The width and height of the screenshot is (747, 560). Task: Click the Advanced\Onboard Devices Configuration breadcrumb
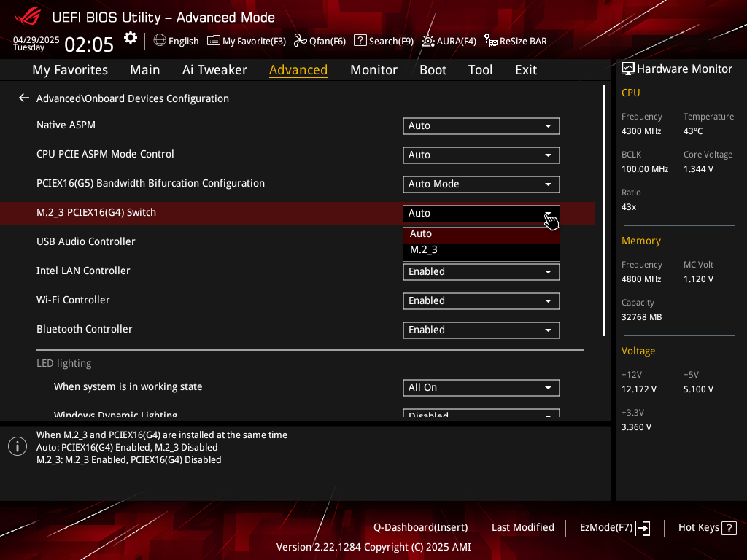point(133,98)
